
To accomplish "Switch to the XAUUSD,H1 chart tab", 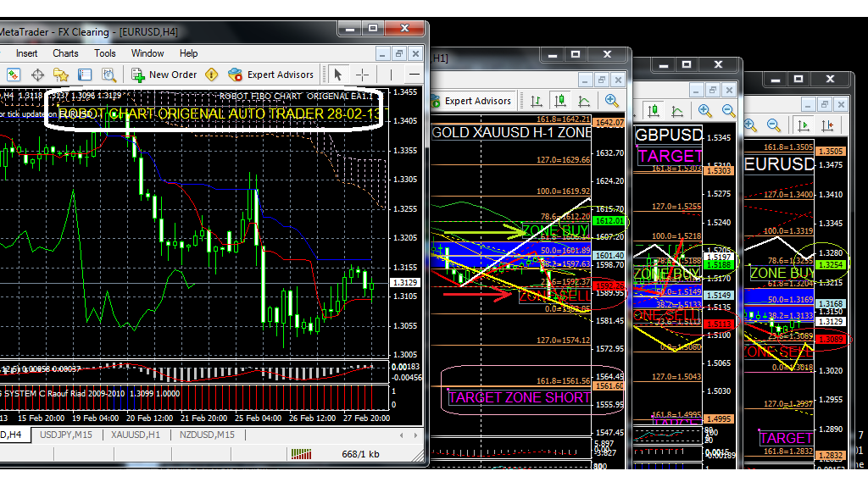I will pos(136,435).
